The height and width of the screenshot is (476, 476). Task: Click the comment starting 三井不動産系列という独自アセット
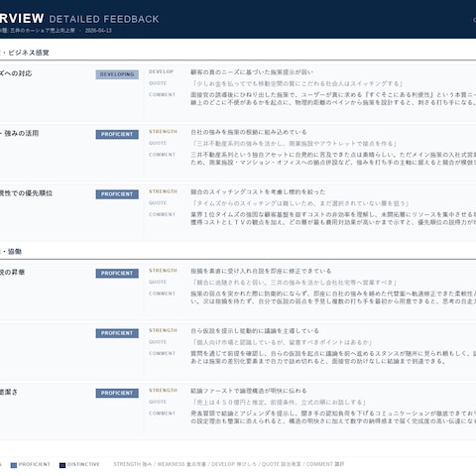pos(333,159)
